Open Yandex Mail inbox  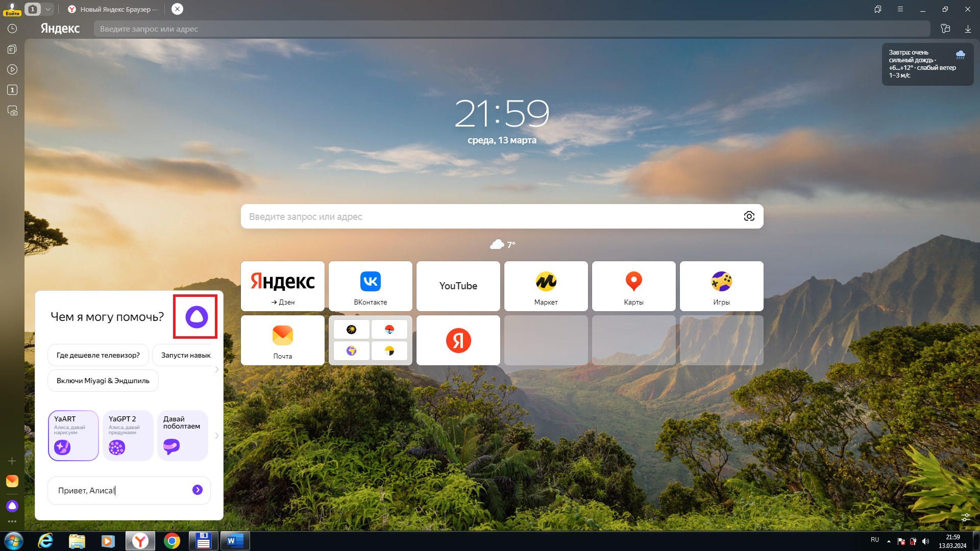tap(282, 340)
